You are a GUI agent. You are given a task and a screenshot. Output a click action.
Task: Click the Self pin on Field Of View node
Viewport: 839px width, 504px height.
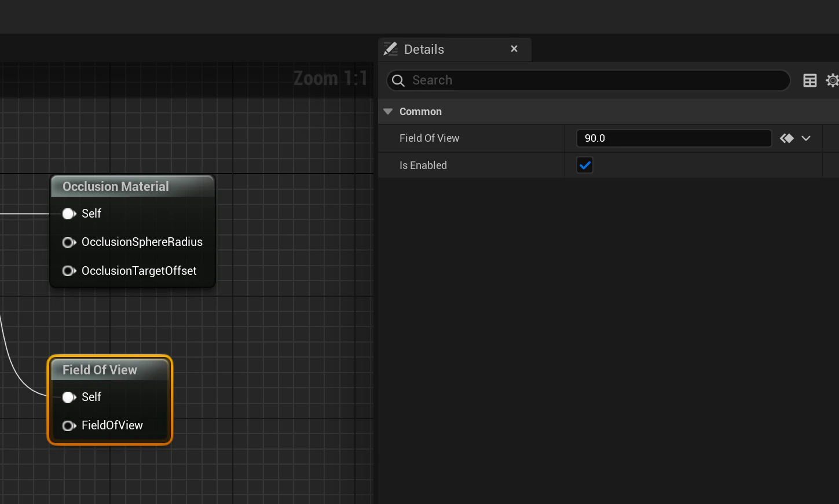69,397
